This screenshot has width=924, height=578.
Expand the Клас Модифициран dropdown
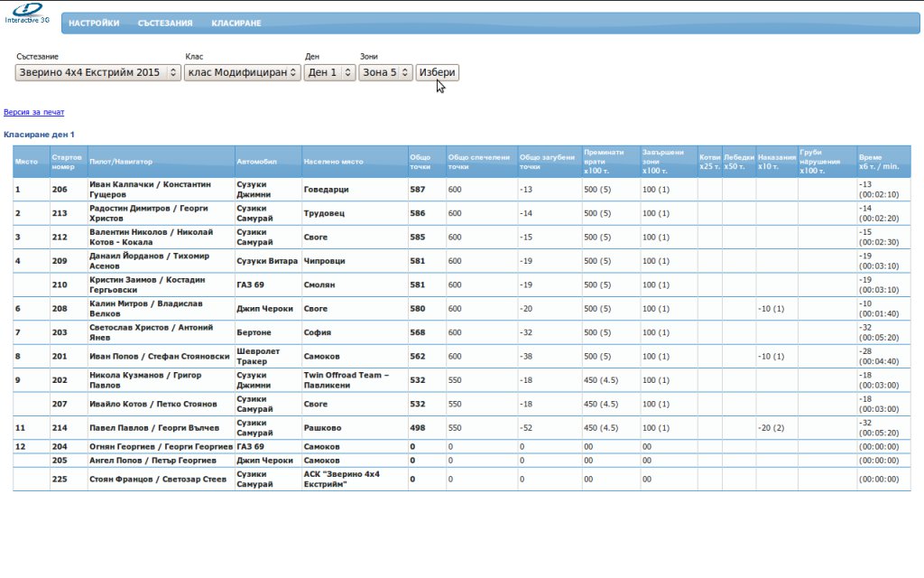(x=242, y=73)
